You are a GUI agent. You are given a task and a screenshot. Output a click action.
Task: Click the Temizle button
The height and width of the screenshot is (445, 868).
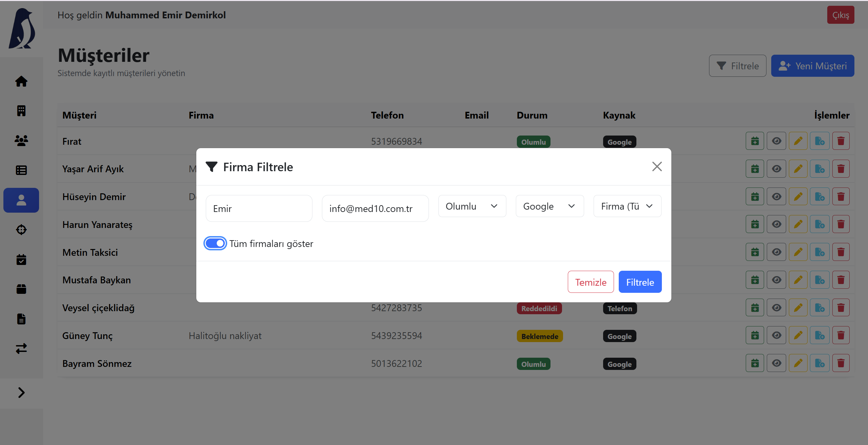[x=590, y=282]
